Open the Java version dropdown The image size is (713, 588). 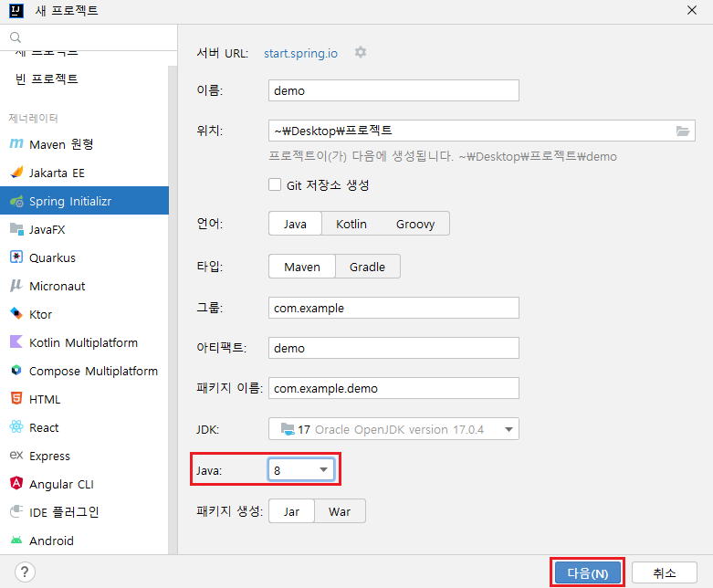pyautogui.click(x=301, y=470)
